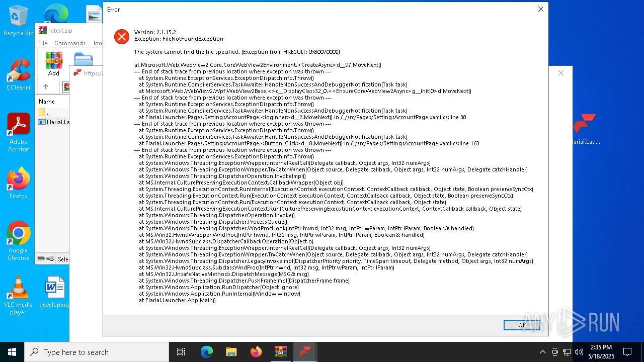
Task: Open the VLC media player desktop shortcut
Action: pyautogui.click(x=19, y=296)
